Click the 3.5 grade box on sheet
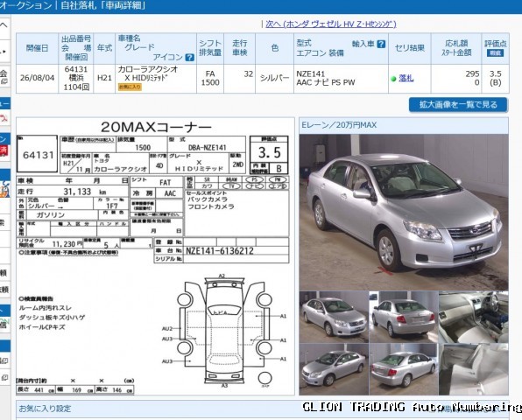This screenshot has height=420, width=522. [x=269, y=152]
